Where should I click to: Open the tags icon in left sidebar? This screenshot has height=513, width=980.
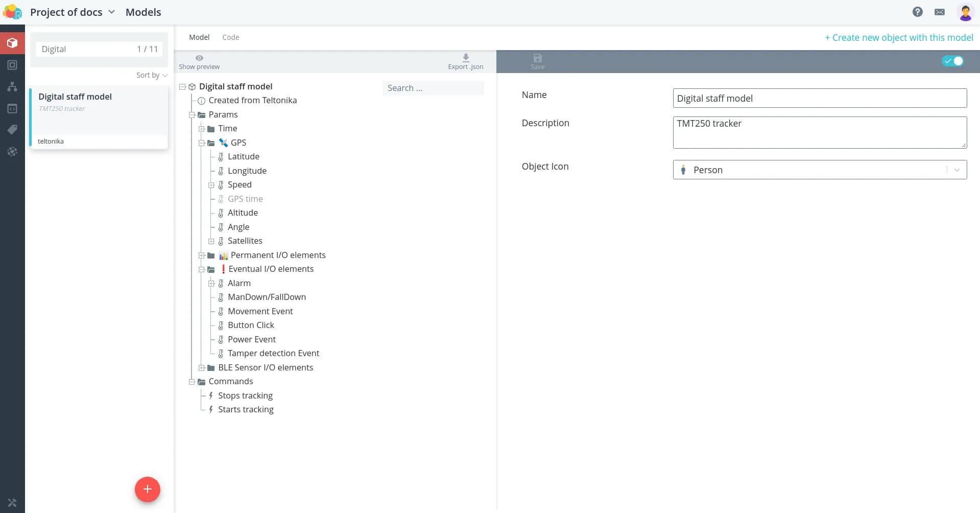coord(12,130)
